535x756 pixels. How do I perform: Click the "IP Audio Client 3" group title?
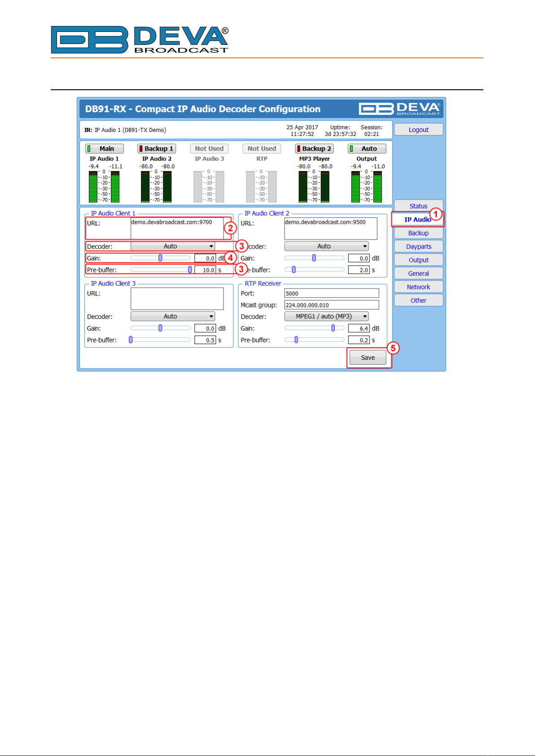tap(113, 284)
